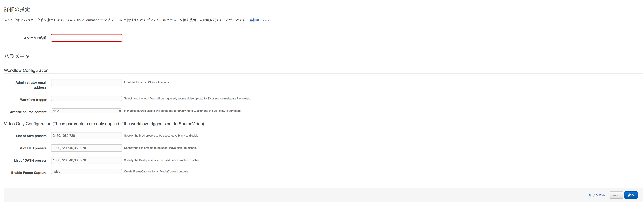The width and height of the screenshot is (644, 206).
Task: Click the List of MP4 presets label
Action: pyautogui.click(x=31, y=136)
